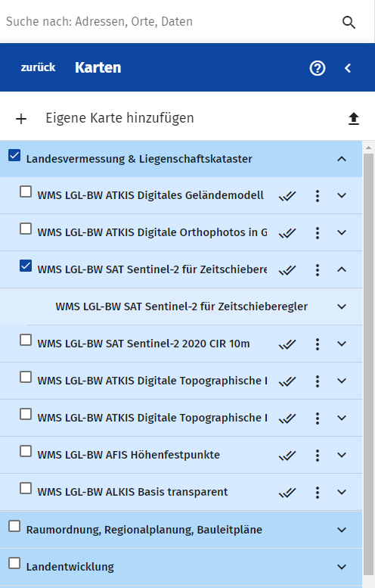Open three-dot menu for ALKIS Basis transparent
The width and height of the screenshot is (375, 588).
point(318,493)
